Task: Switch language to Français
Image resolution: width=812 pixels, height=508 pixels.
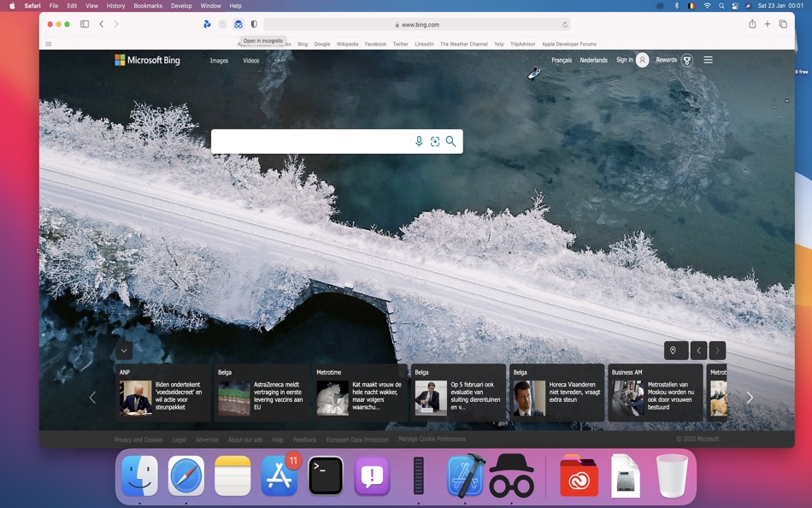Action: coord(562,60)
